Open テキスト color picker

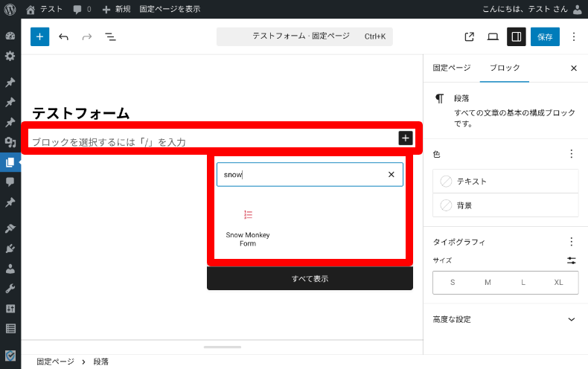click(505, 182)
